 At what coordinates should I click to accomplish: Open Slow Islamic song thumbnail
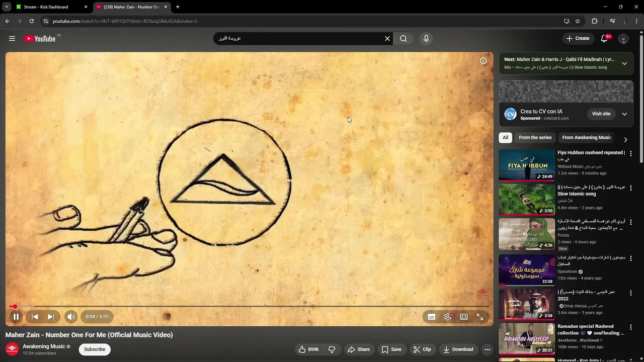pyautogui.click(x=527, y=200)
